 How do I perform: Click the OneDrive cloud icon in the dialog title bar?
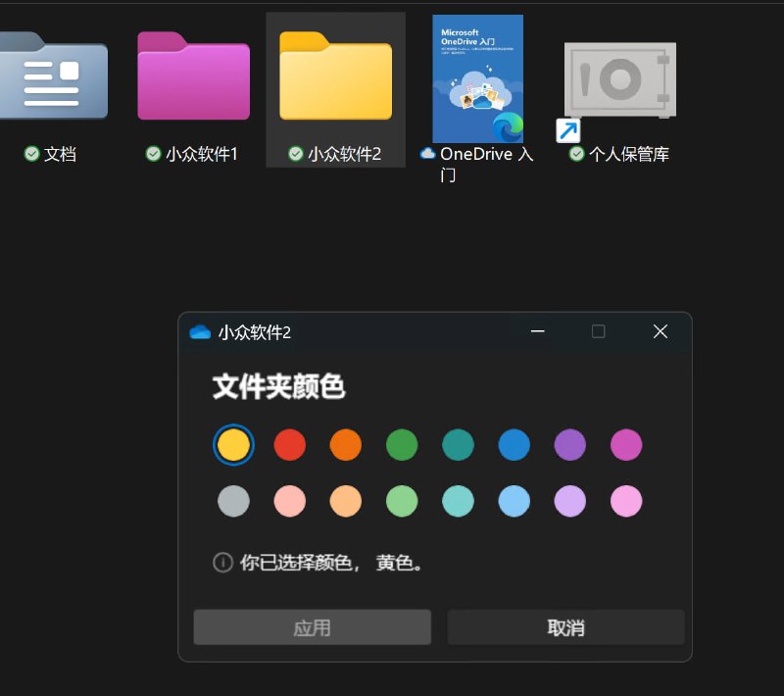point(199,332)
